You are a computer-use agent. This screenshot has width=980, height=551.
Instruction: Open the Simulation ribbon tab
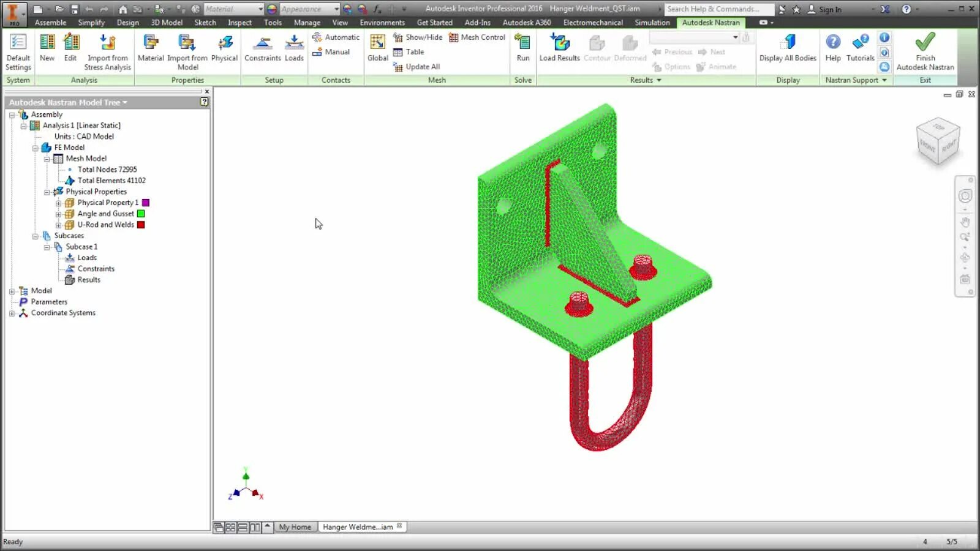click(x=652, y=23)
